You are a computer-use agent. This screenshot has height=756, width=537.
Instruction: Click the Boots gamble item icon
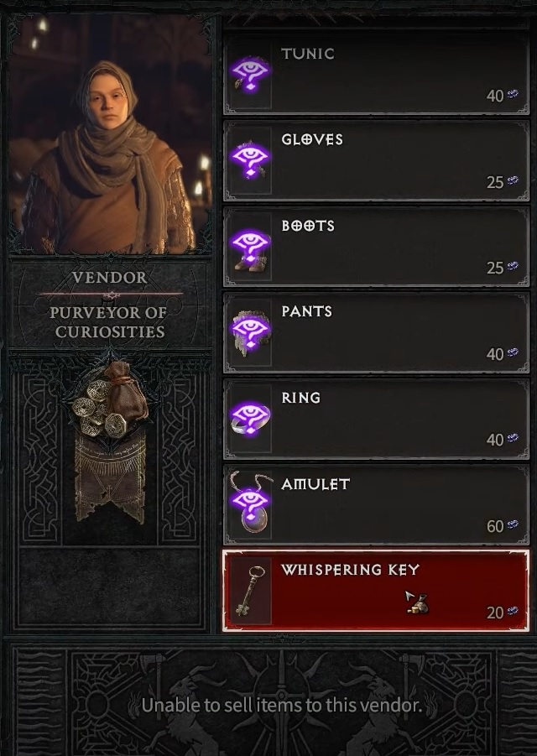[251, 246]
